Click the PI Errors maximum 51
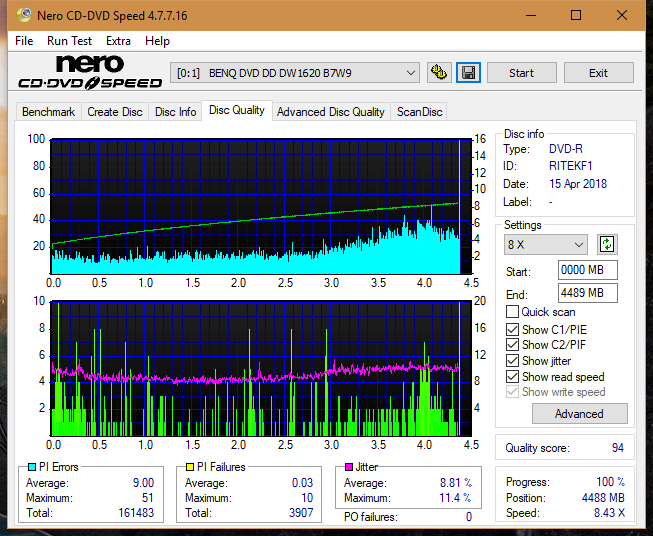The height and width of the screenshot is (536, 653). [x=148, y=498]
